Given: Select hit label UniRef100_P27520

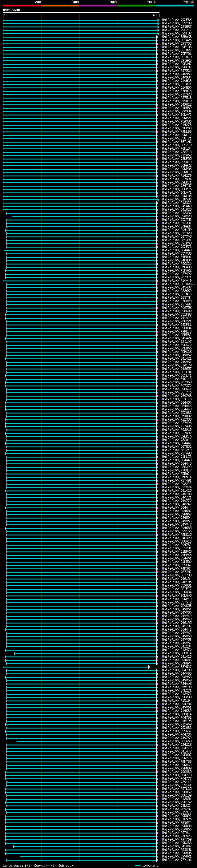Looking at the screenshot, I should pos(176,71).
